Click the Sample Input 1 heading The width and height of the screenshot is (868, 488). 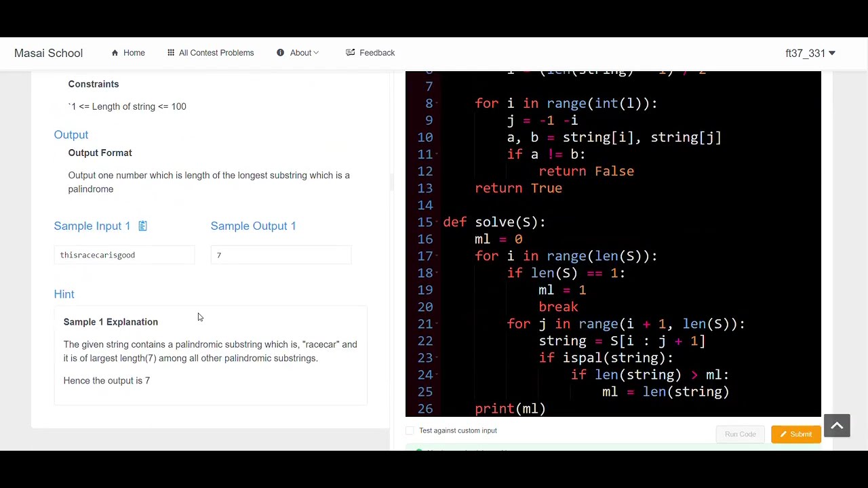click(x=92, y=226)
